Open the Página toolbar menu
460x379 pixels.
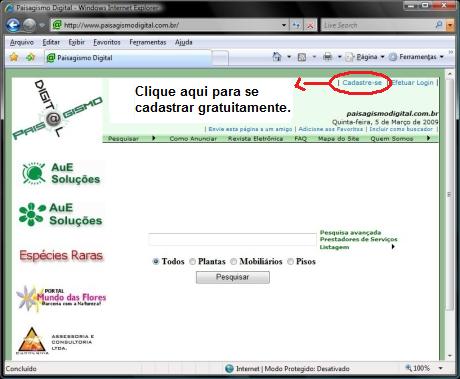coord(365,57)
